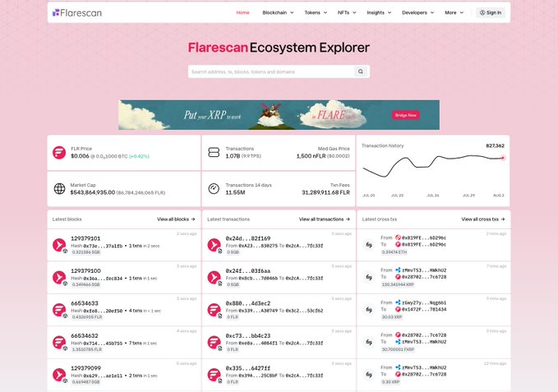This screenshot has height=392, width=558.
Task: Click block hash 0x714...45b755
Action: pos(103,344)
